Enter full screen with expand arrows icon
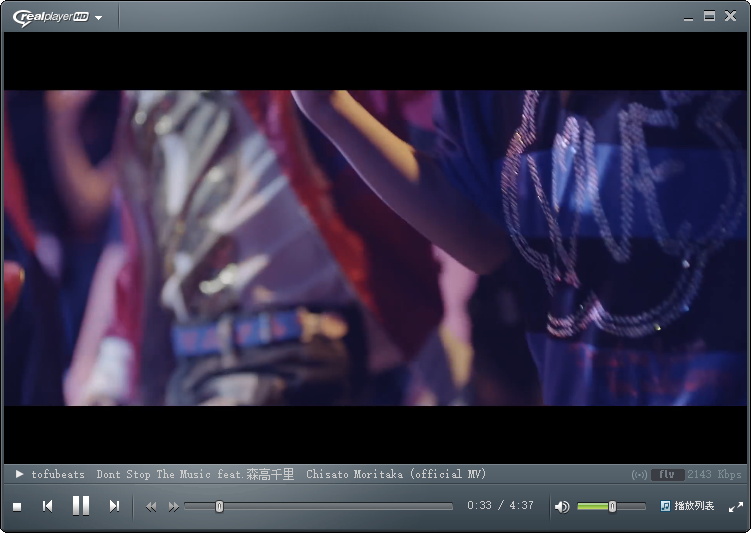Viewport: 751px width, 533px height. tap(736, 507)
